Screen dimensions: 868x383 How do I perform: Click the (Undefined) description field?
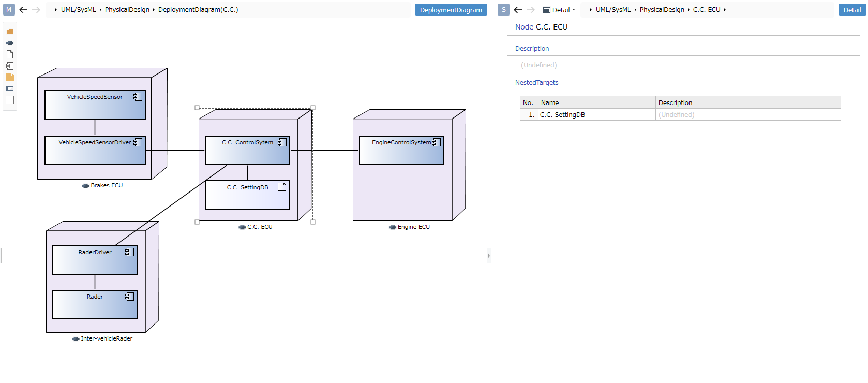539,65
